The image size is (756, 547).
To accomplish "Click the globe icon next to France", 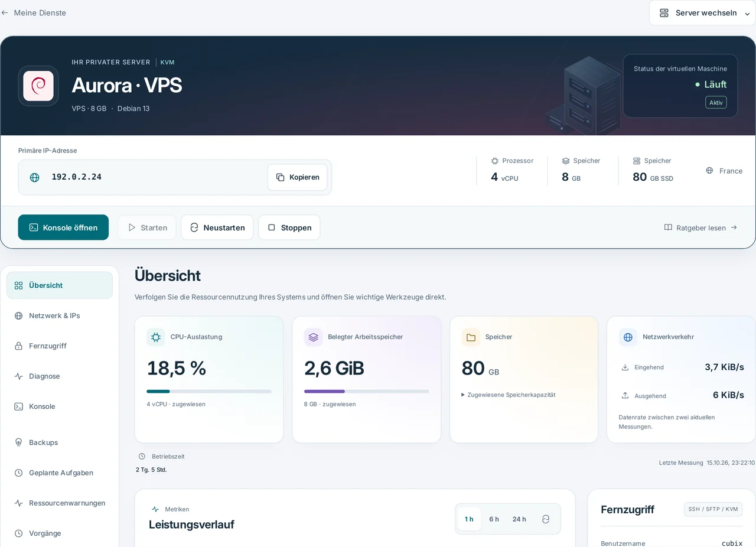I will pos(709,171).
